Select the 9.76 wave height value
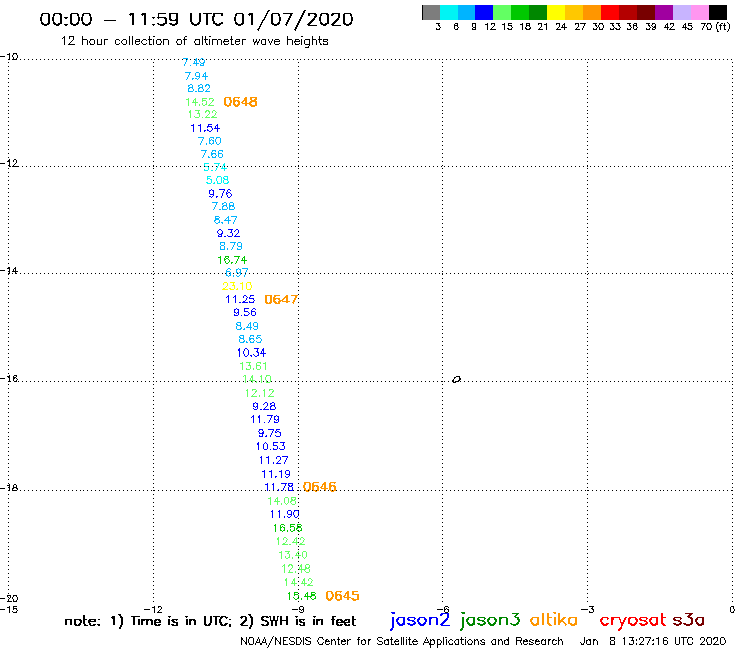740x650 pixels. (x=220, y=194)
